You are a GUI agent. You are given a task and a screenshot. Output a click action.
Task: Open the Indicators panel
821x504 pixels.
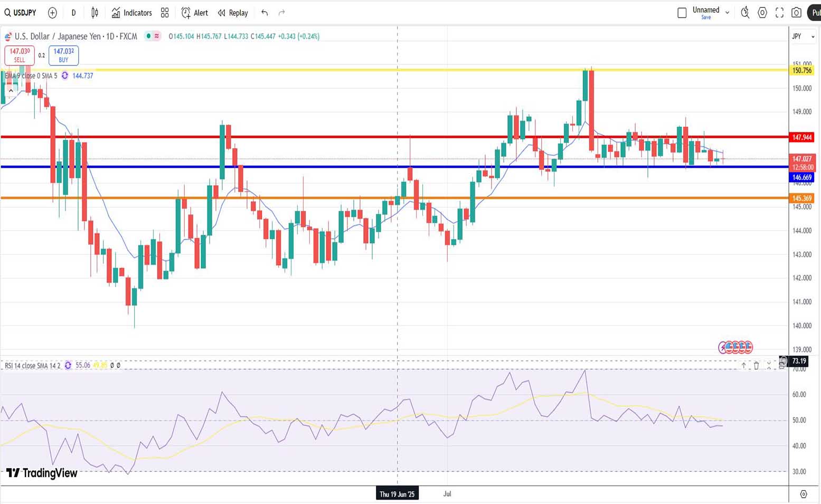(131, 13)
